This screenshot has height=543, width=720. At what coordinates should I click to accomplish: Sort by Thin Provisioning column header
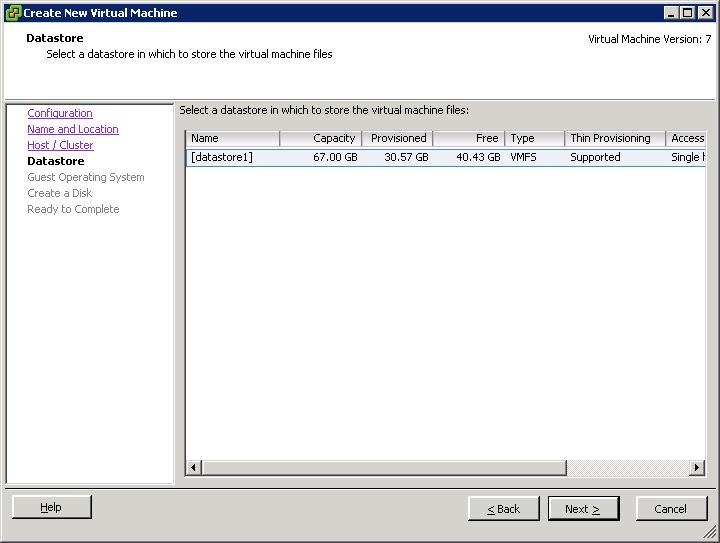(615, 138)
